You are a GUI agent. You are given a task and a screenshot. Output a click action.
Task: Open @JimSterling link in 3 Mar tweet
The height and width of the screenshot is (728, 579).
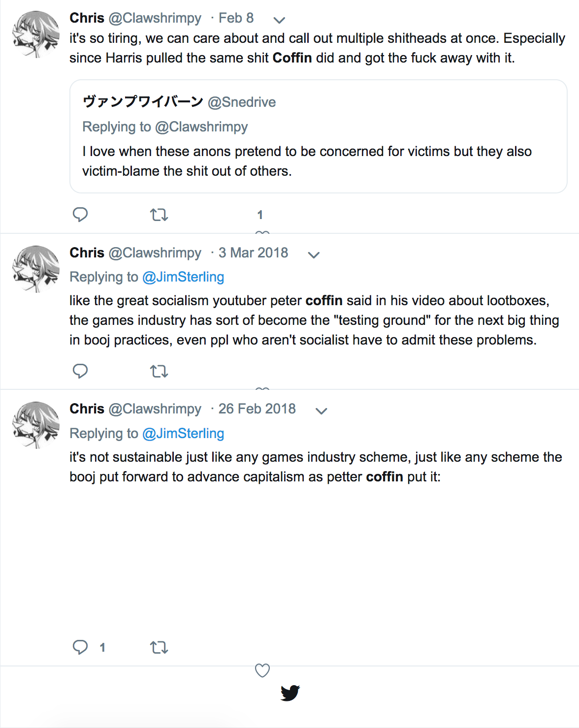183,277
